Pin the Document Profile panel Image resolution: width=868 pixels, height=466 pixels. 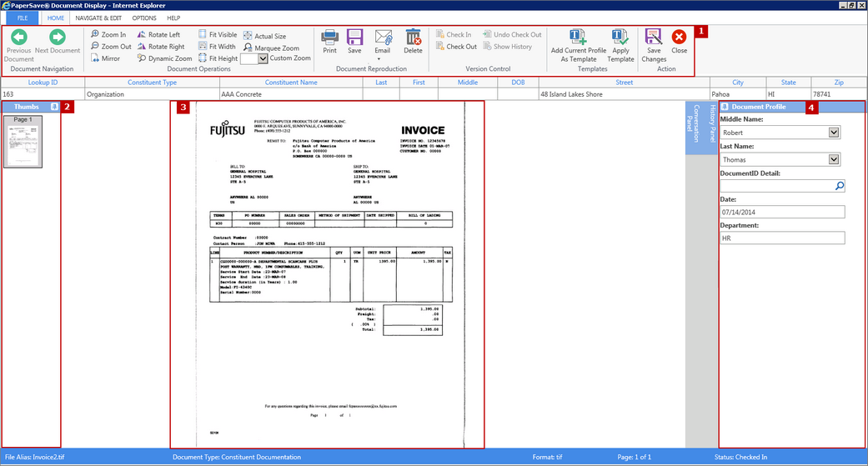(x=724, y=107)
